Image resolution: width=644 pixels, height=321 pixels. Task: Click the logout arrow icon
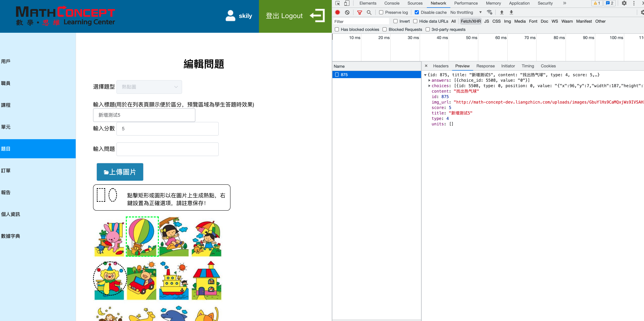(x=317, y=16)
